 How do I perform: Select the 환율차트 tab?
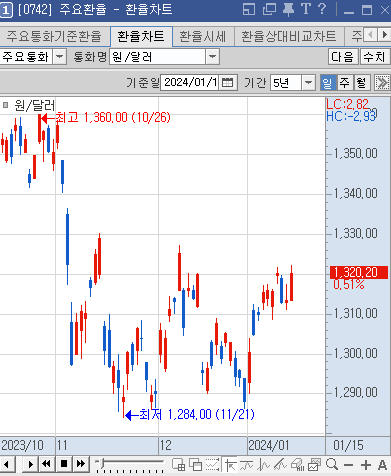(x=141, y=36)
